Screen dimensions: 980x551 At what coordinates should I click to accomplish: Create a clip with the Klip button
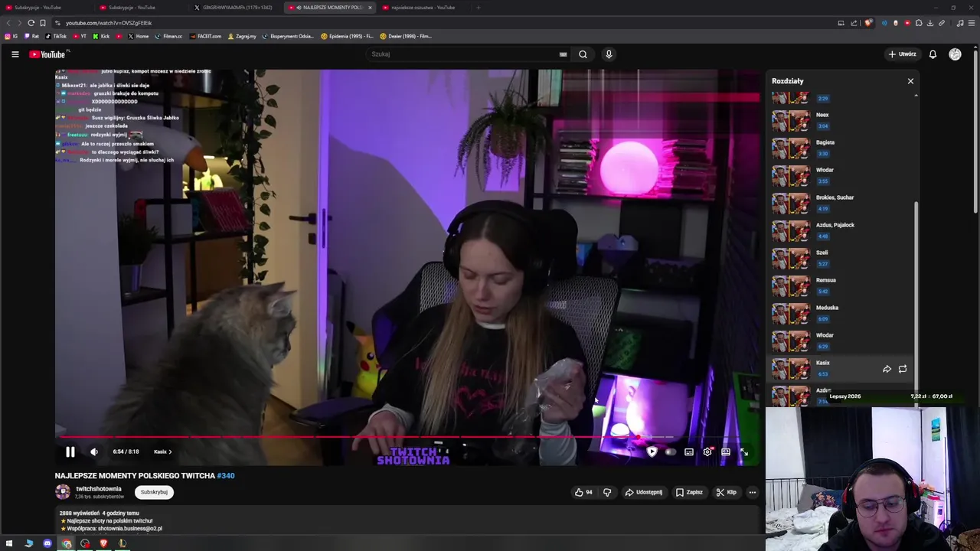[x=726, y=492]
